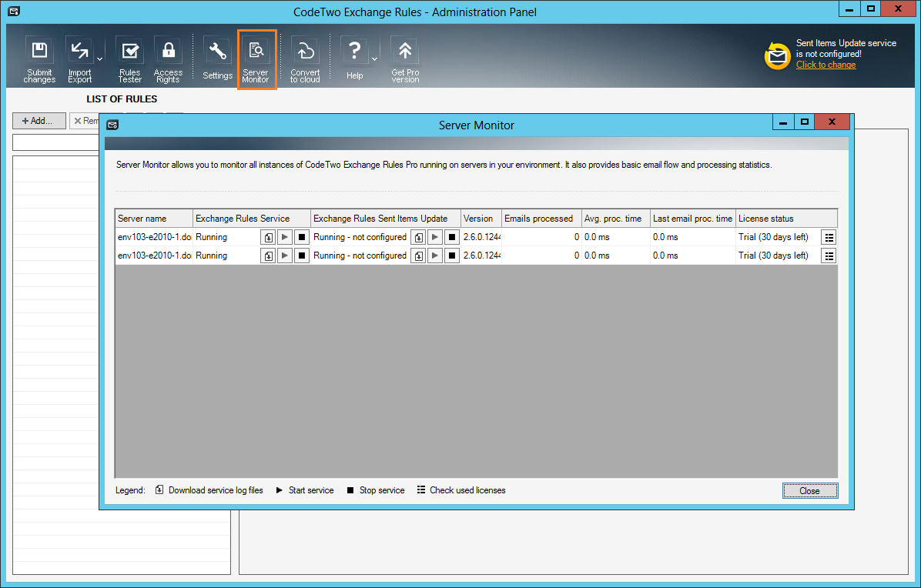Select the first env103-e2010-1 server name cell

click(x=154, y=237)
